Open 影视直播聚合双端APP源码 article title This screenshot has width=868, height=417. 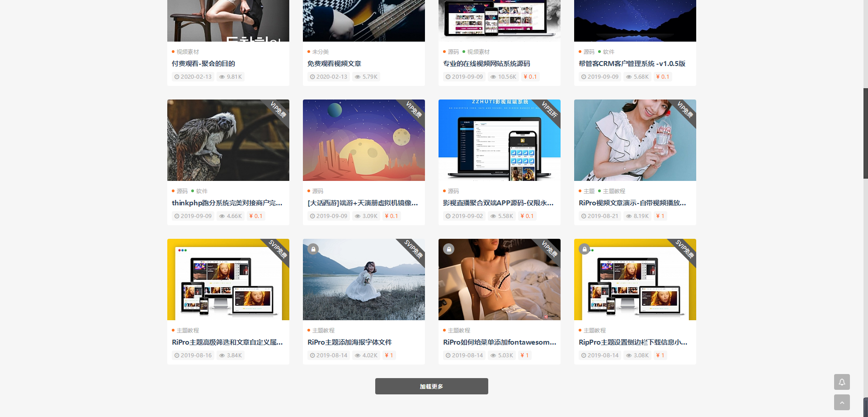pos(498,203)
